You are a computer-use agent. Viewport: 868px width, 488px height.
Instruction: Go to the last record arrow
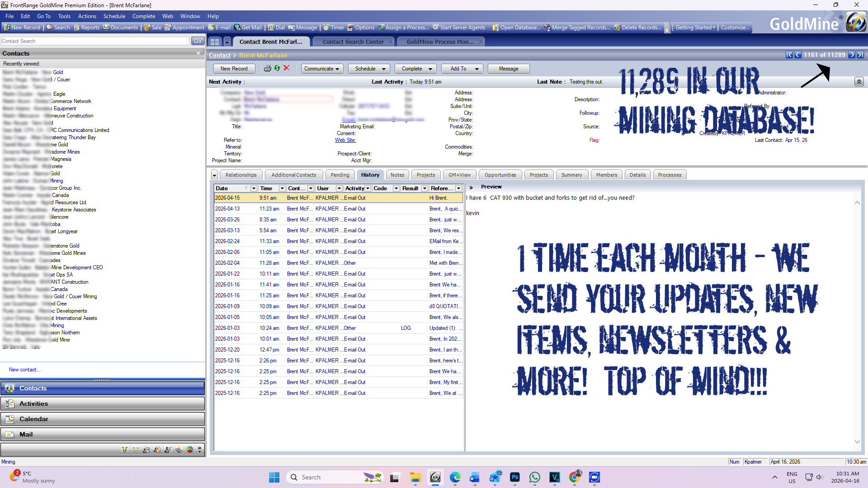(x=860, y=55)
